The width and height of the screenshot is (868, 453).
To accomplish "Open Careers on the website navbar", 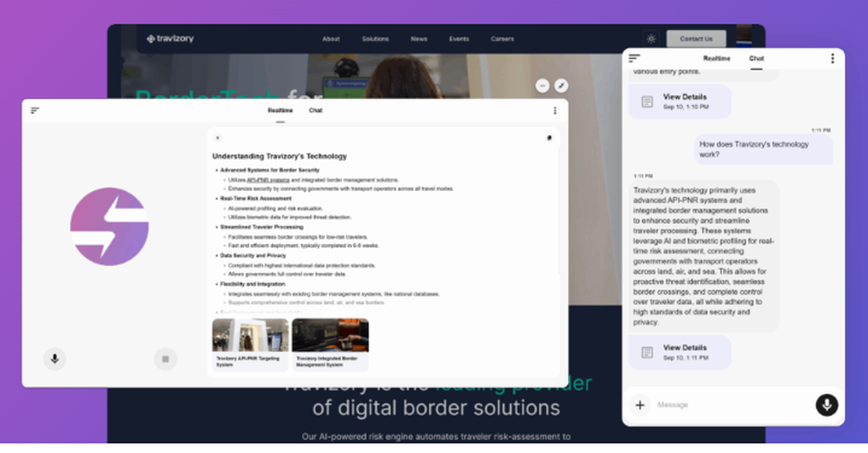I will [502, 39].
